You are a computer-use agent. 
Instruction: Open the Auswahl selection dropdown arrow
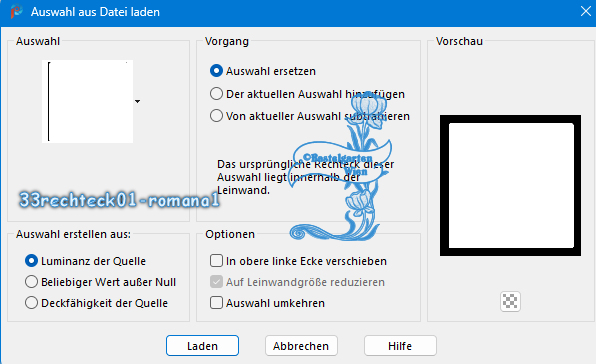point(138,101)
